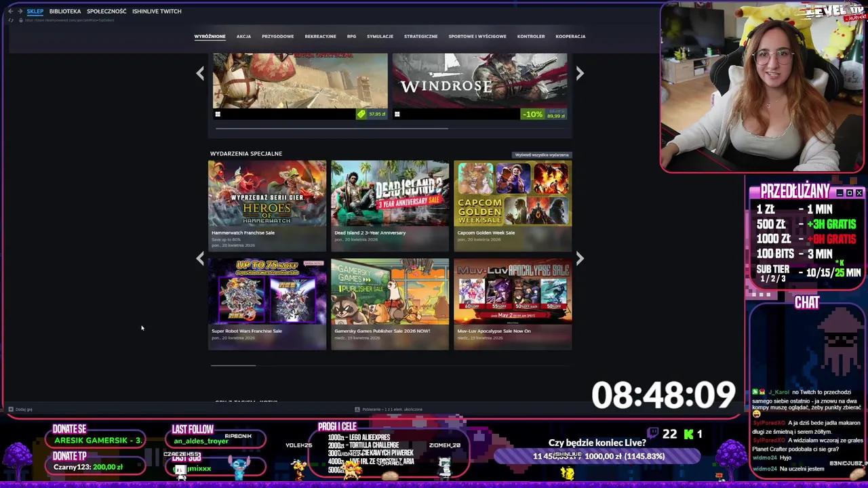868x488 pixels.
Task: Click the special events left arrow
Action: click(200, 258)
